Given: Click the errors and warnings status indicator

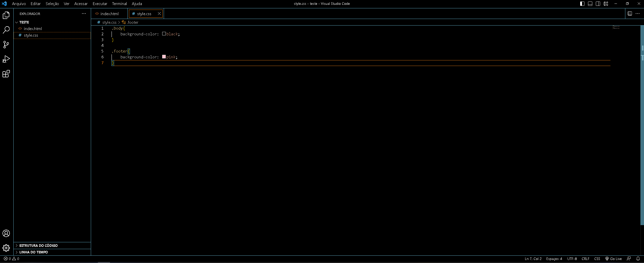Looking at the screenshot, I should click(11, 259).
